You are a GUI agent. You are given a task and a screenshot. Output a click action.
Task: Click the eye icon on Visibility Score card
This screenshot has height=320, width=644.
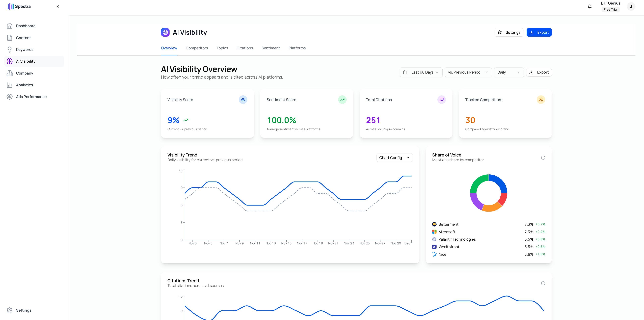(x=243, y=100)
